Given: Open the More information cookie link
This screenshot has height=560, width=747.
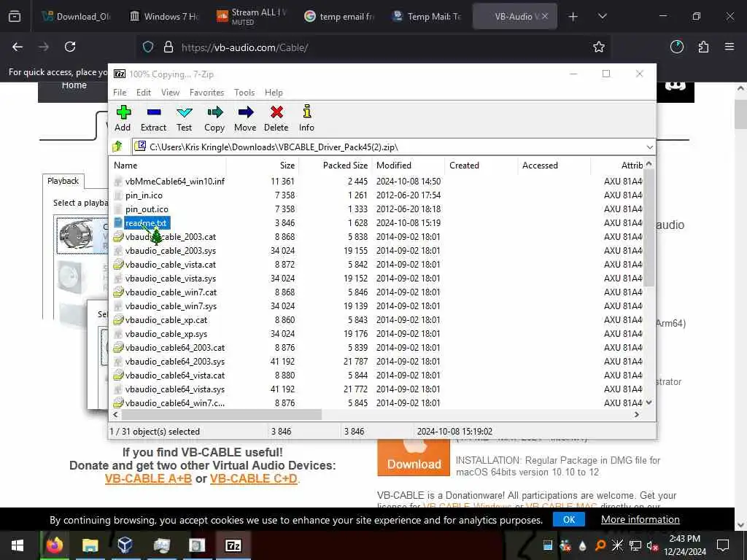Looking at the screenshot, I should click(640, 519).
